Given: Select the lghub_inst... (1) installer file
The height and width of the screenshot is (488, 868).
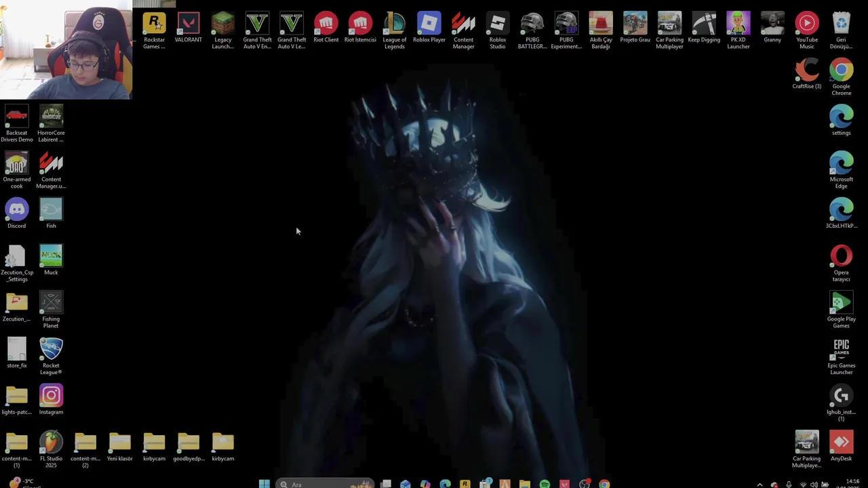Looking at the screenshot, I should click(842, 403).
